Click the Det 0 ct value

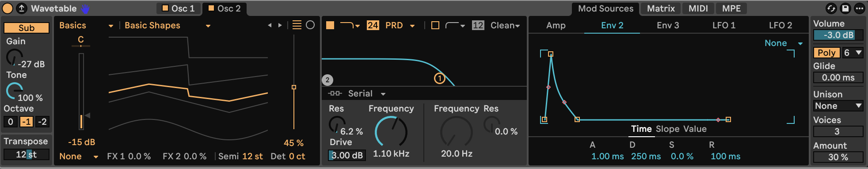click(x=297, y=156)
